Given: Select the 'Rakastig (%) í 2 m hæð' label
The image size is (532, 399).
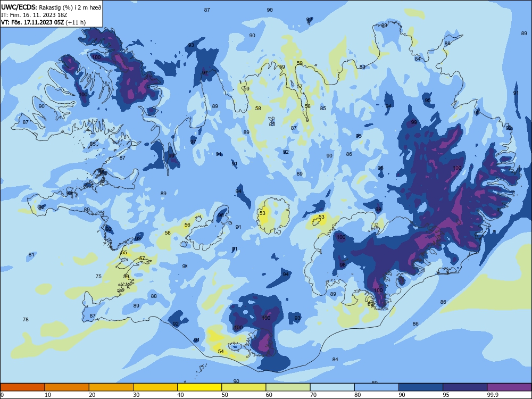Looking at the screenshot, I should tap(70, 7).
